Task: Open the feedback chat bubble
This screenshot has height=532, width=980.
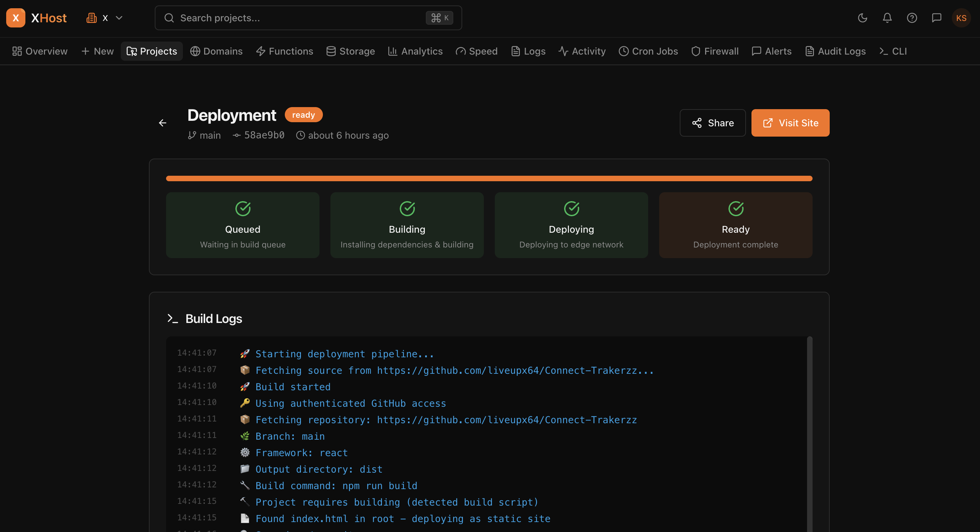Action: point(937,18)
